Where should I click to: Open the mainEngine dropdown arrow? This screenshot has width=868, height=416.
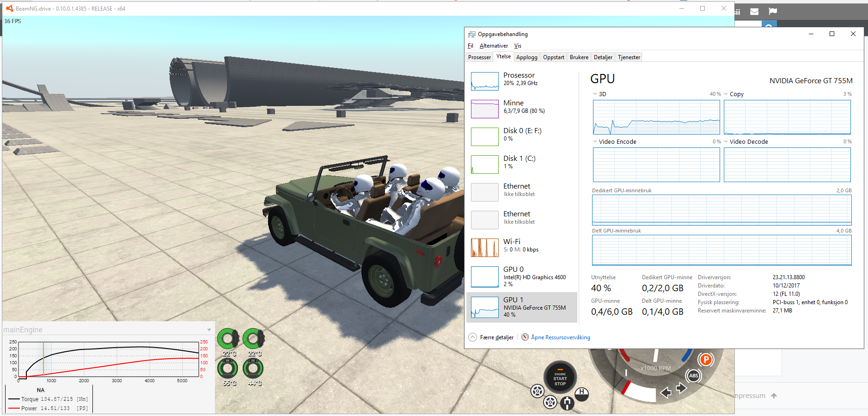click(209, 330)
